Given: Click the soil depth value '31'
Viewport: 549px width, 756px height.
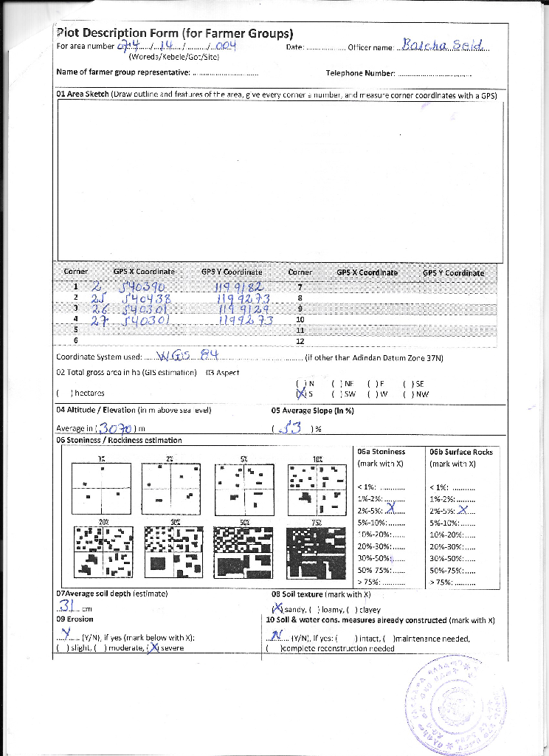Looking at the screenshot, I should [66, 605].
